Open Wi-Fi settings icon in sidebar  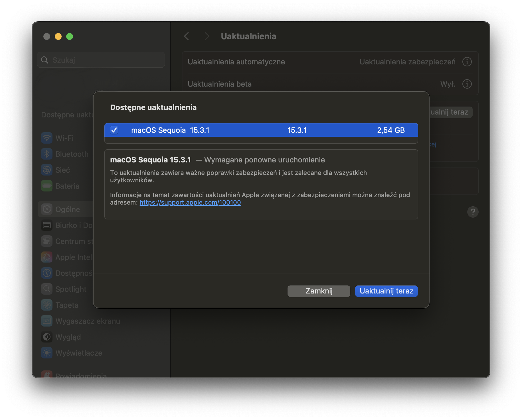tap(47, 138)
